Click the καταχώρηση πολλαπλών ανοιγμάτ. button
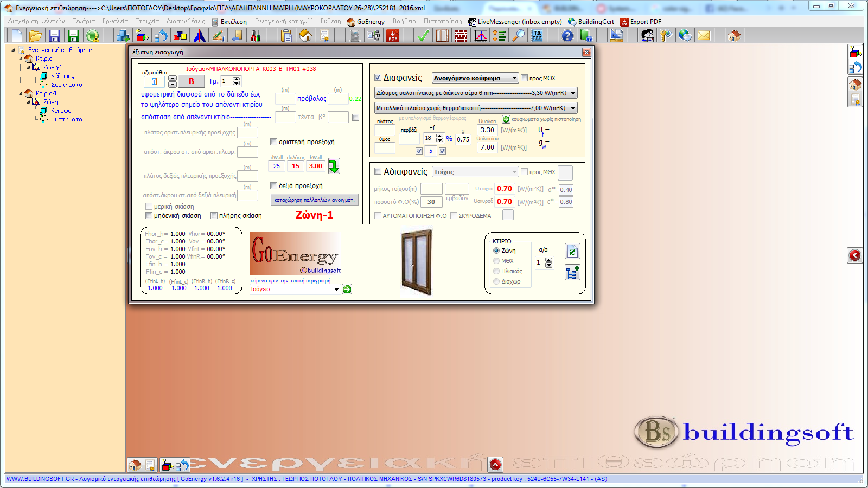 314,200
